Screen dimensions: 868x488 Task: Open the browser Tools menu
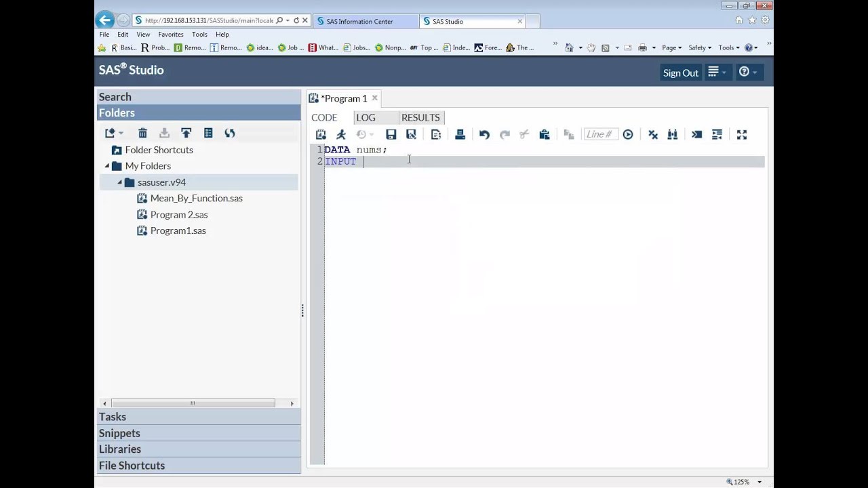coord(199,35)
